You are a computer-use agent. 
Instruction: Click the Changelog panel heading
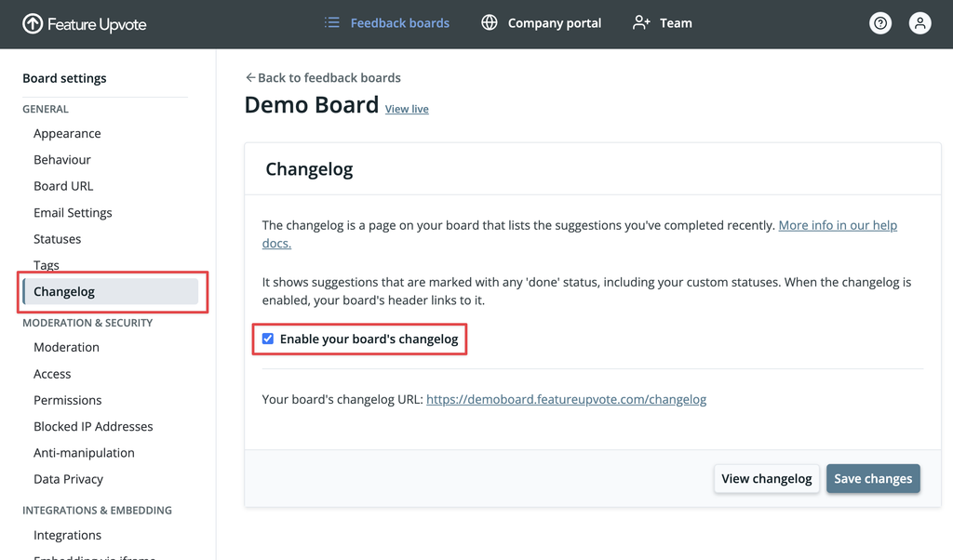309,169
